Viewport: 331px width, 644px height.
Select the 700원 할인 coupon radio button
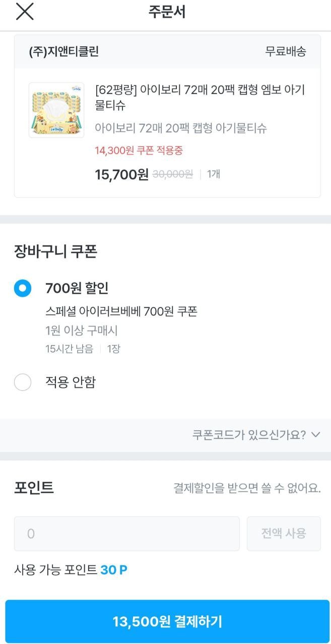(23, 288)
